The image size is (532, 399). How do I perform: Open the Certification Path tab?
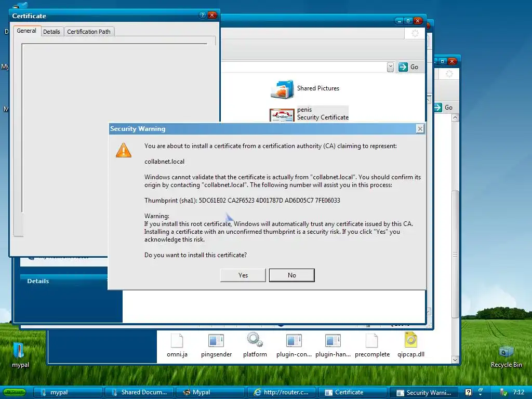89,32
